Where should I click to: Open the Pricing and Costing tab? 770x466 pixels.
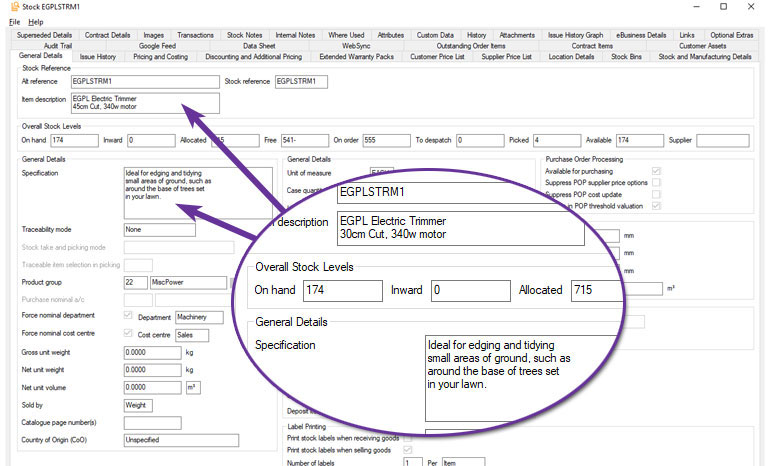(161, 57)
